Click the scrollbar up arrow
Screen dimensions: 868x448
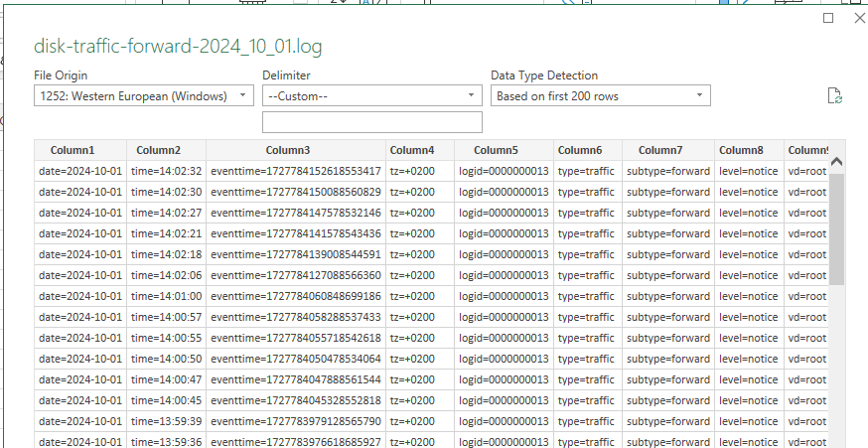point(836,162)
